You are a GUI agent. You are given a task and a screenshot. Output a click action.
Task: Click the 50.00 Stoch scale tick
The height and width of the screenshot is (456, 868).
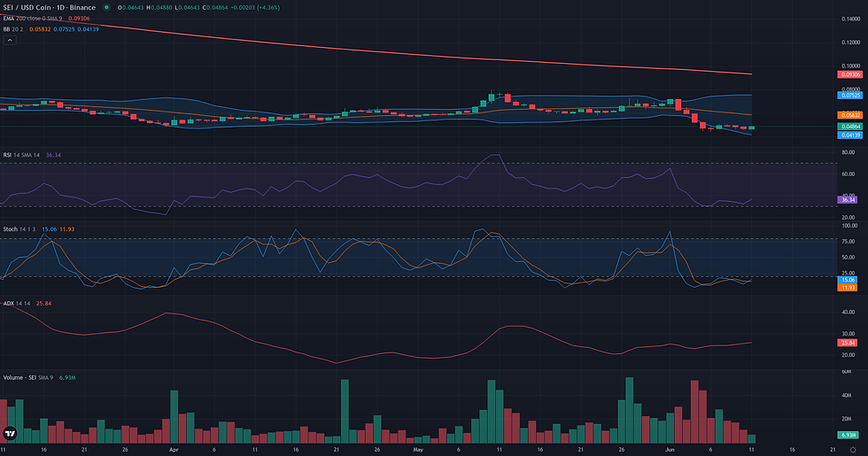pos(849,258)
